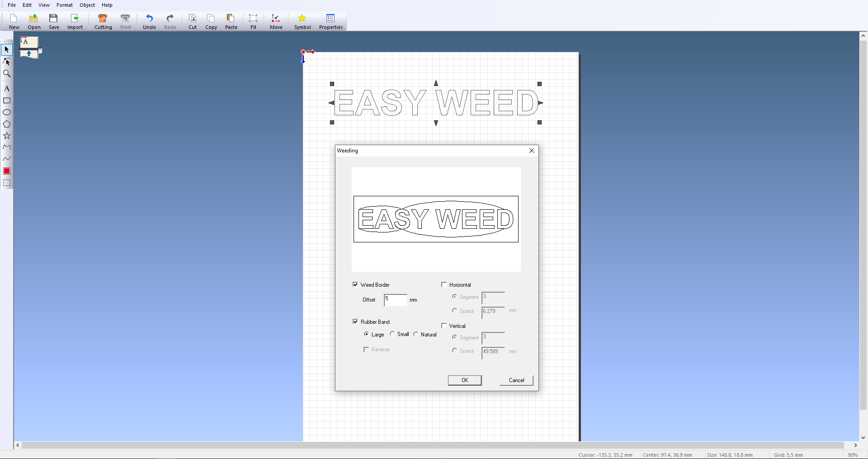Open the Properties panel icon
The image size is (868, 459).
(331, 21)
